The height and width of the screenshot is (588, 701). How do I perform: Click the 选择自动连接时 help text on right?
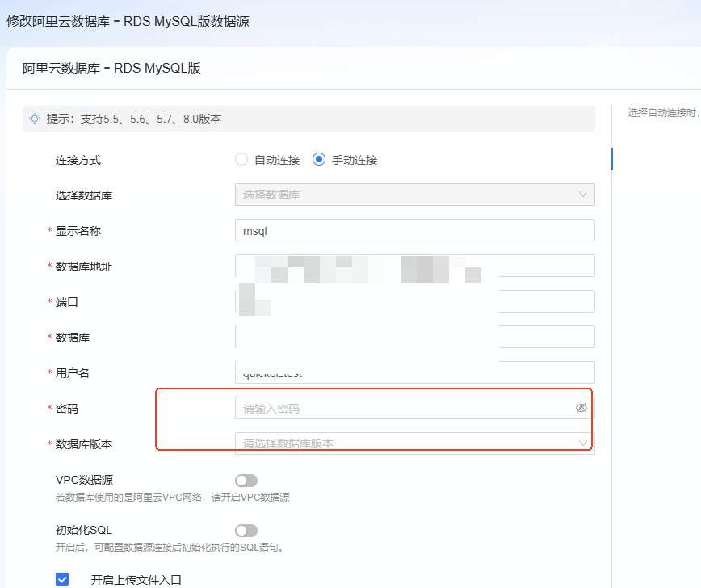point(662,113)
